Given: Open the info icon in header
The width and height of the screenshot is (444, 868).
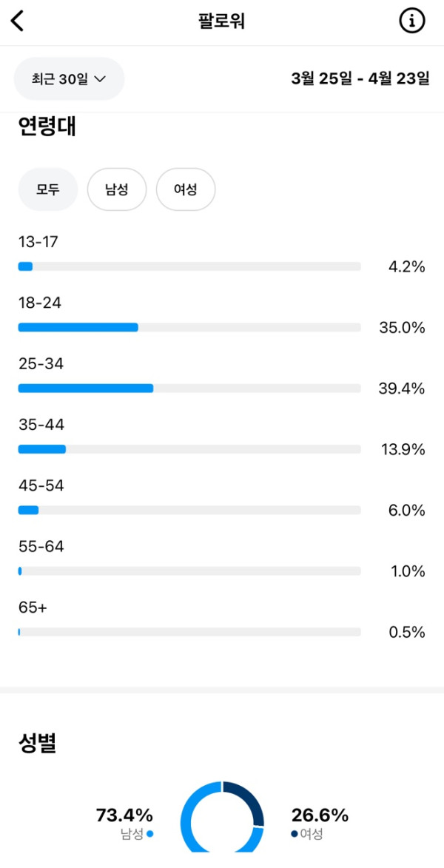Looking at the screenshot, I should [x=412, y=21].
